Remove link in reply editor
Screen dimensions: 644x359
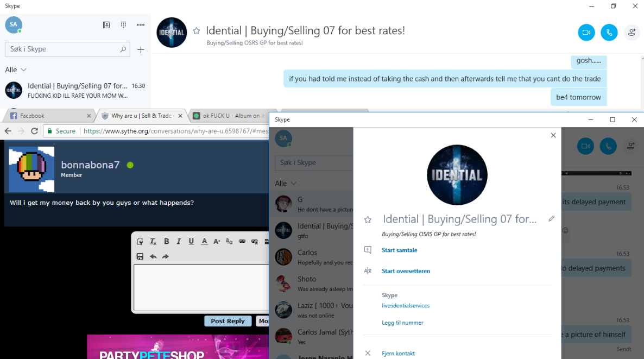(x=255, y=242)
